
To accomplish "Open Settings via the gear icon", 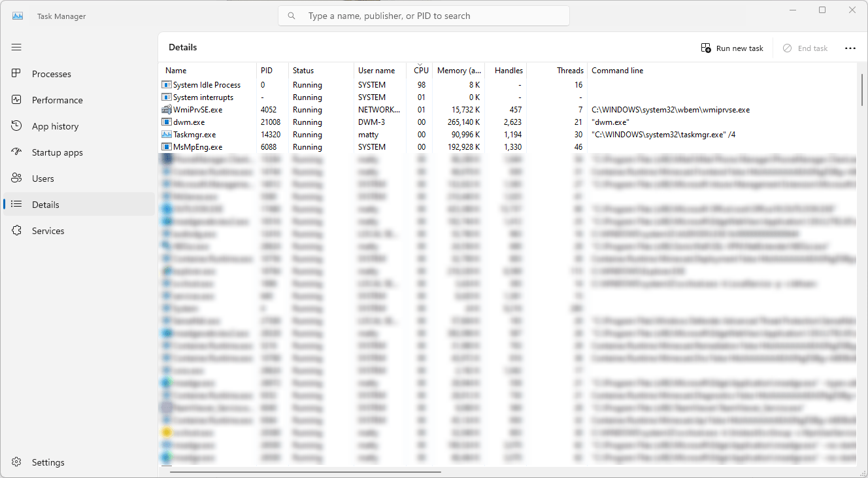I will pos(16,462).
